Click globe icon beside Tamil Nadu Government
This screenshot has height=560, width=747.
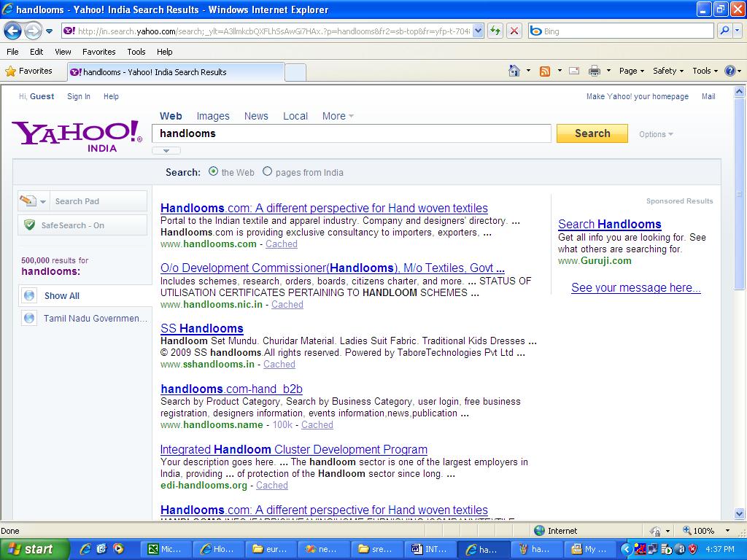[29, 318]
